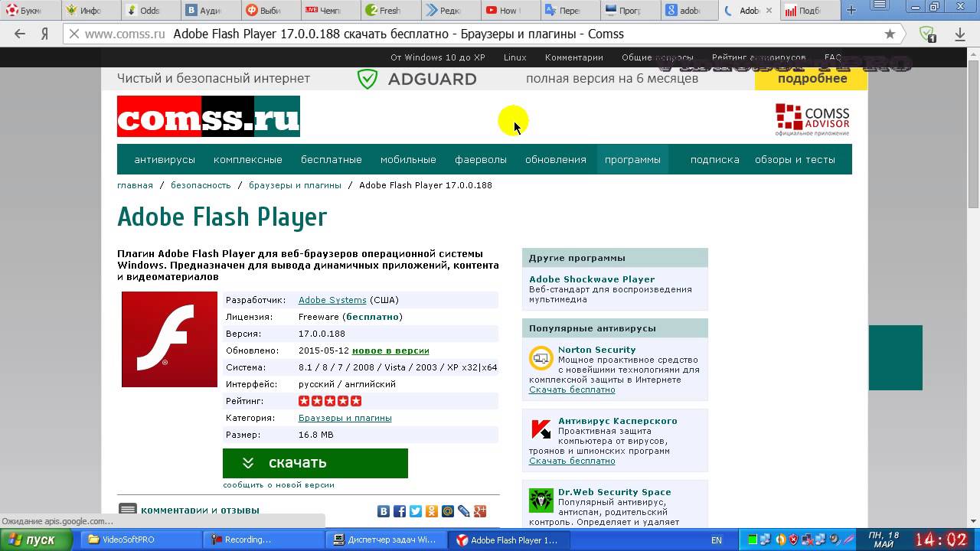The image size is (980, 551).
Task: Click the Adobe Flash Player logo image
Action: click(169, 339)
